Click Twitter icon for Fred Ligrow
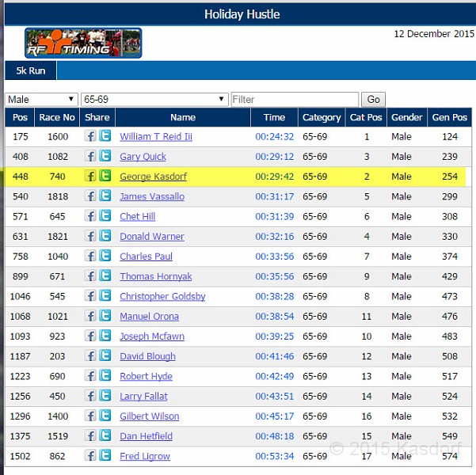The height and width of the screenshot is (475, 476). pyautogui.click(x=105, y=456)
